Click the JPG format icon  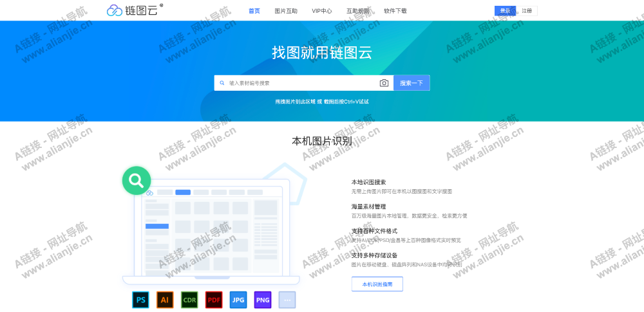238,300
